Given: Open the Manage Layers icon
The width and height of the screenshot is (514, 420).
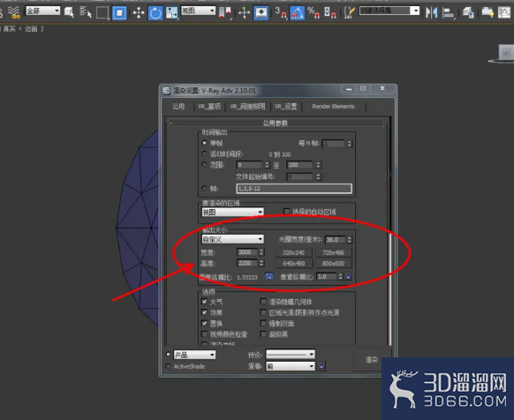Looking at the screenshot, I should 468,12.
